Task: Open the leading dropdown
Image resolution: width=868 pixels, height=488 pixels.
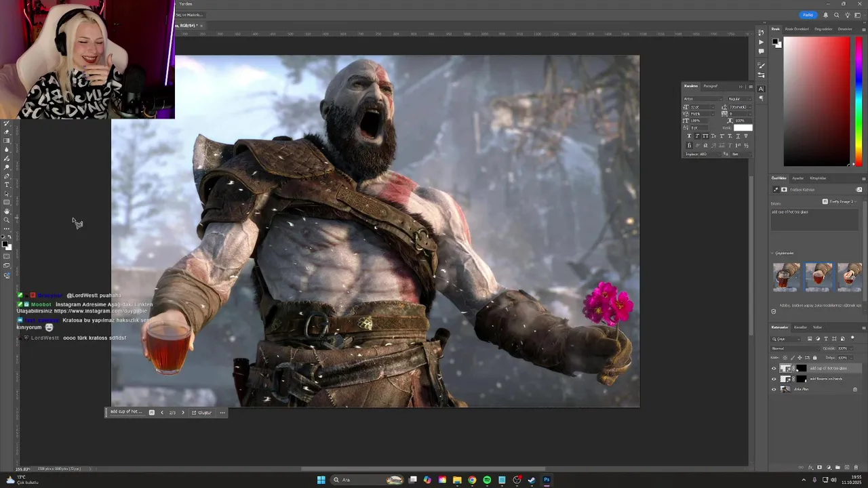Action: coord(741,107)
